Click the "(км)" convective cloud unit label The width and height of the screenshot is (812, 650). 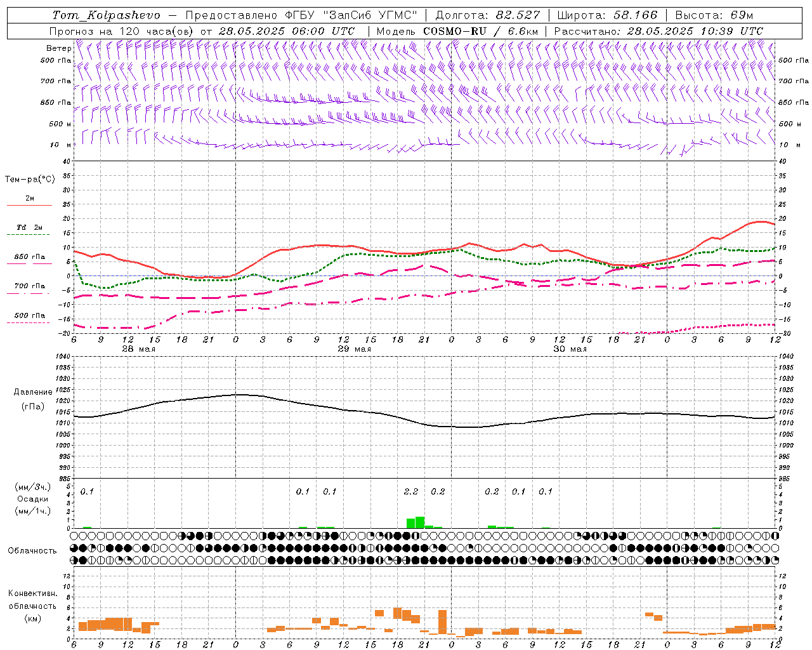click(32, 618)
